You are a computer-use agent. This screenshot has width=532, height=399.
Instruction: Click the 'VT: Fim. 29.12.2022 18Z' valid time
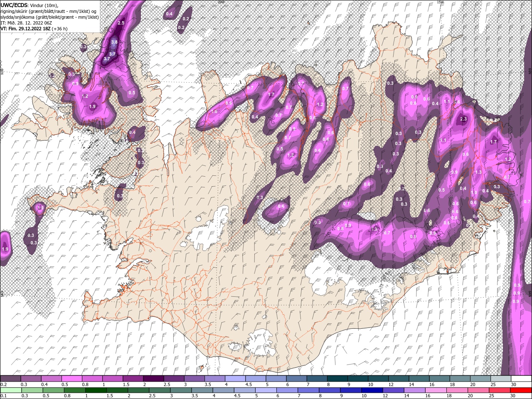point(25,29)
